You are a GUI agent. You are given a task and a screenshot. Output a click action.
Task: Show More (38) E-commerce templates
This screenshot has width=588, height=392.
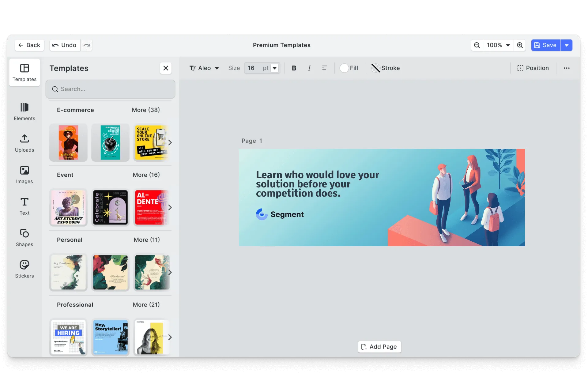coord(146,110)
